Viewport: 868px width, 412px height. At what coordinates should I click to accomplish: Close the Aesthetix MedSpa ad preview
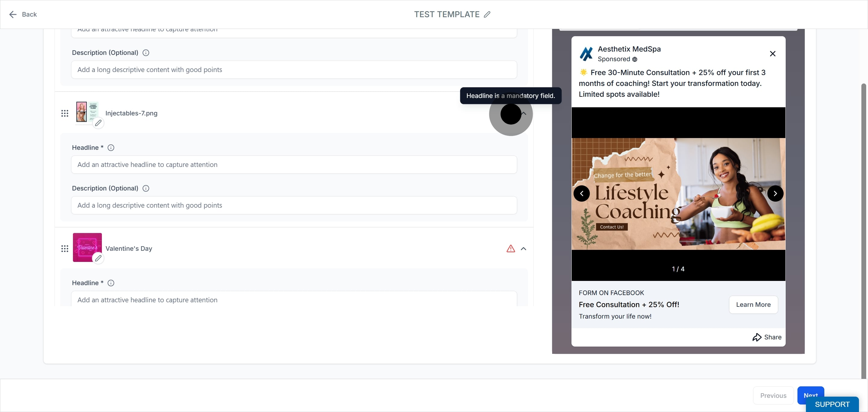point(772,54)
